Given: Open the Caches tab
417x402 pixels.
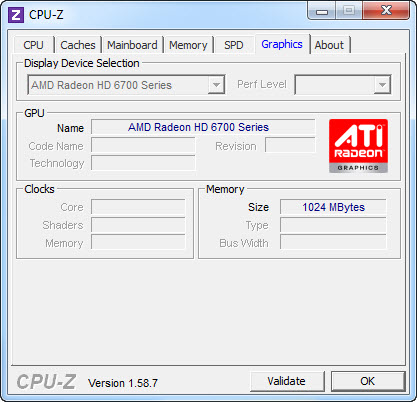Looking at the screenshot, I should point(78,45).
